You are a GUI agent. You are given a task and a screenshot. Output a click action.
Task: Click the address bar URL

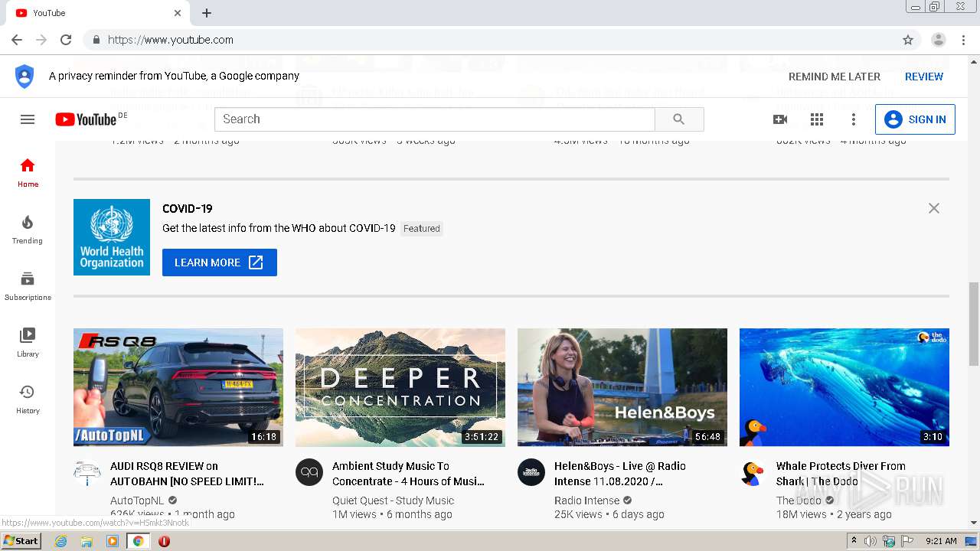coord(171,40)
